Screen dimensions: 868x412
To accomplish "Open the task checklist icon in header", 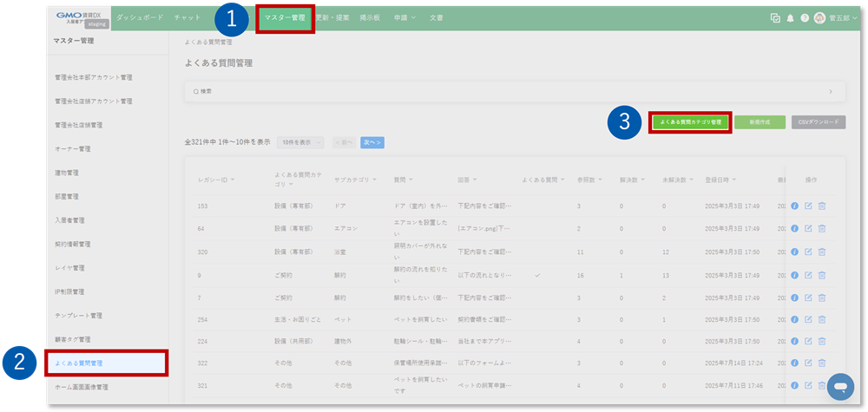I will tap(775, 17).
